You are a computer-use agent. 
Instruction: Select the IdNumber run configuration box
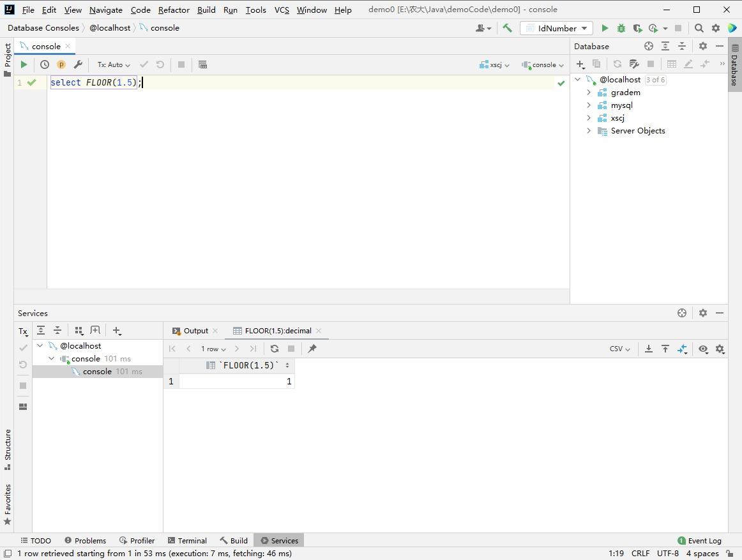[556, 28]
